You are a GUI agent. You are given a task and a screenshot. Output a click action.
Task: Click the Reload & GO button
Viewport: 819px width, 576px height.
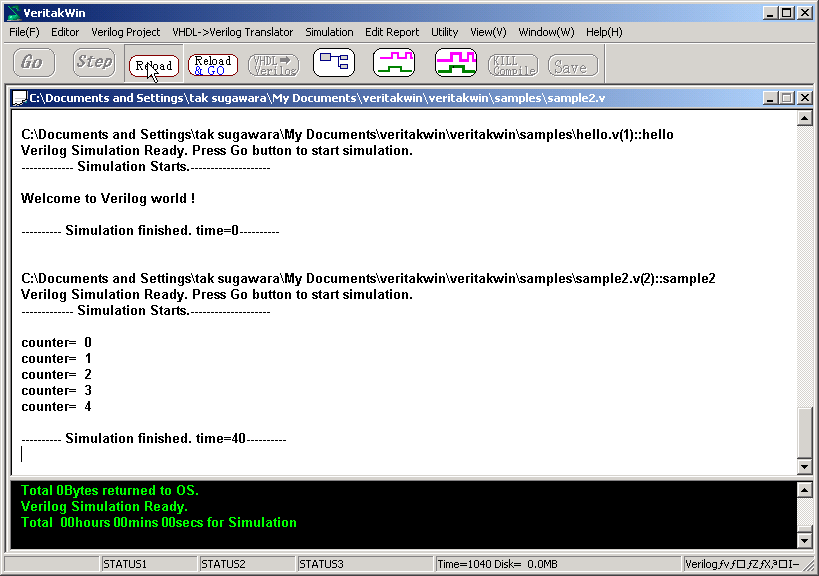point(213,65)
